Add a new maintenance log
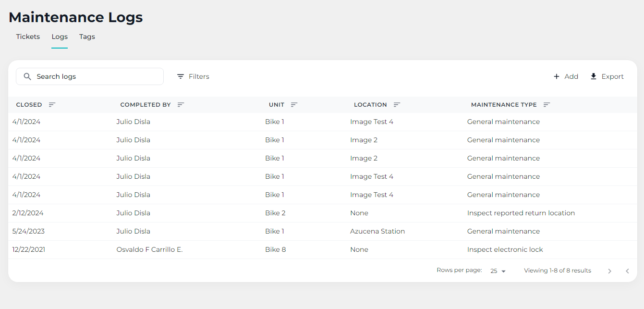 pyautogui.click(x=566, y=76)
